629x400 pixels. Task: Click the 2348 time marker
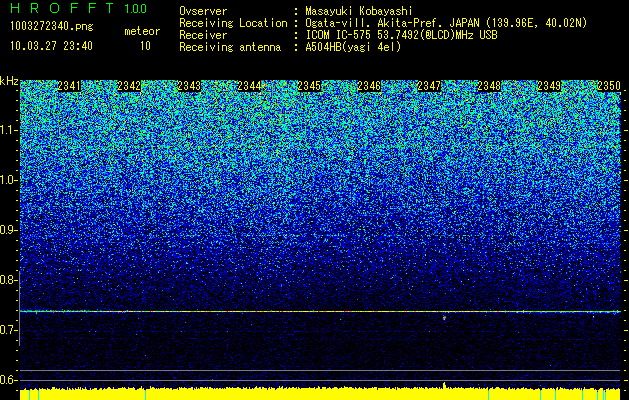pyautogui.click(x=489, y=86)
